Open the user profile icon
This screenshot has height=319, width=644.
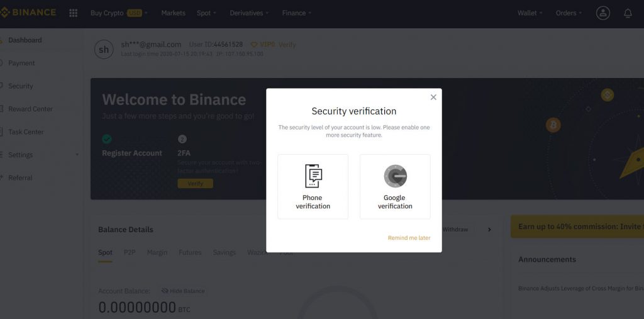click(602, 13)
